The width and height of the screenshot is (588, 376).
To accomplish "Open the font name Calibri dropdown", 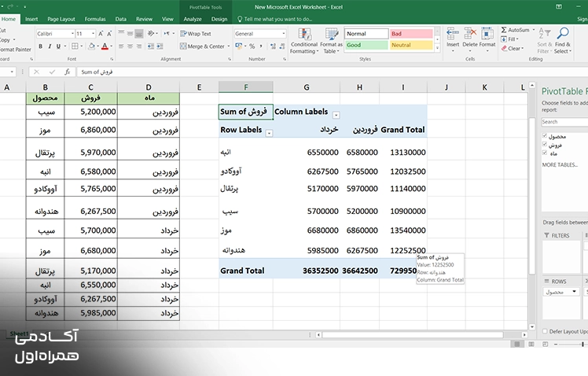I will point(72,34).
